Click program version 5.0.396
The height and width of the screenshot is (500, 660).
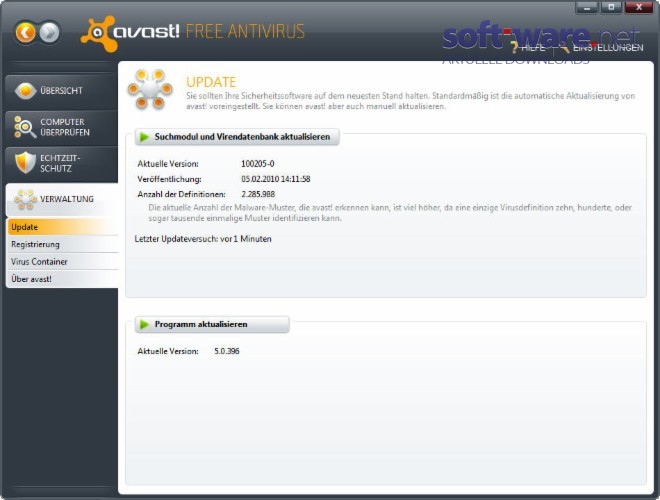coord(227,351)
